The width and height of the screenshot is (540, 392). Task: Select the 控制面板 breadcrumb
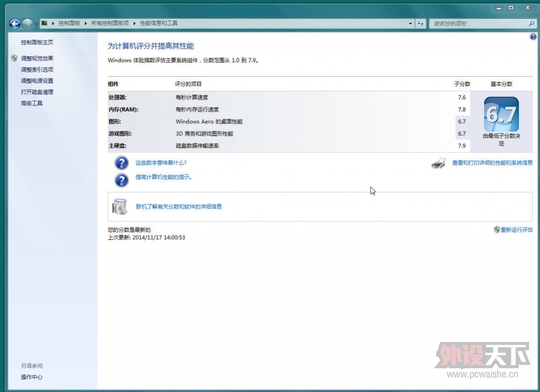click(69, 23)
